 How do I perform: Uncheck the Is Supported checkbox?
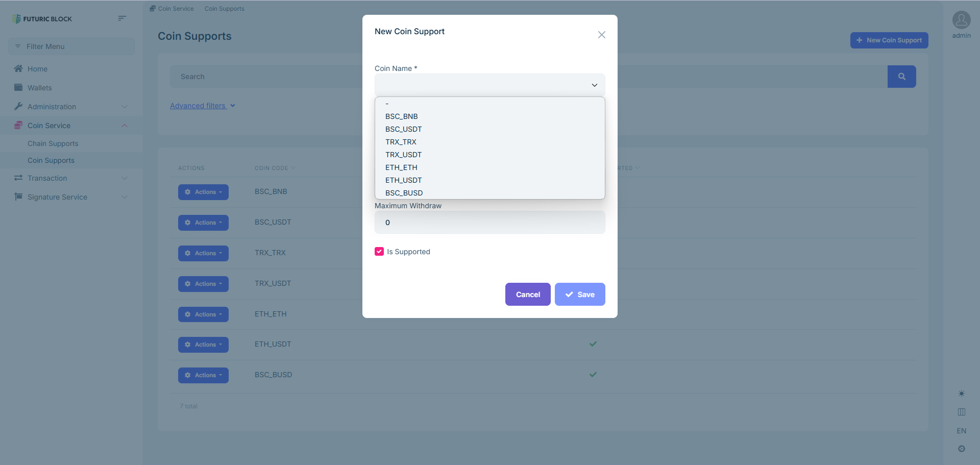click(x=379, y=252)
